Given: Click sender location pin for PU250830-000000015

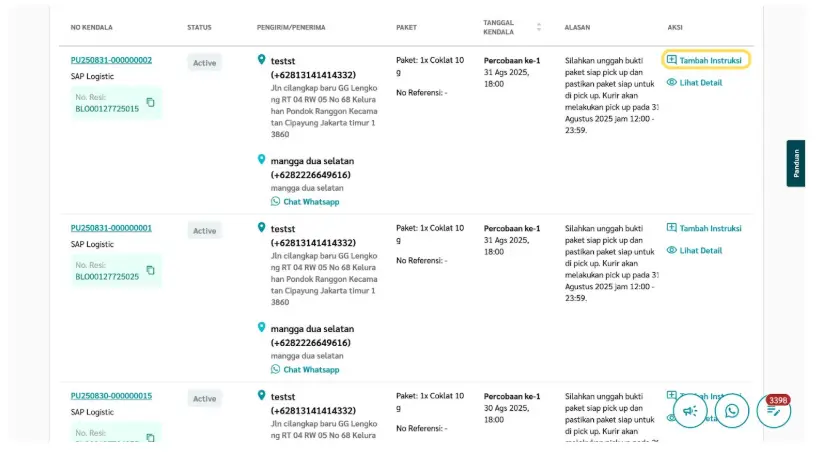Looking at the screenshot, I should [262, 396].
